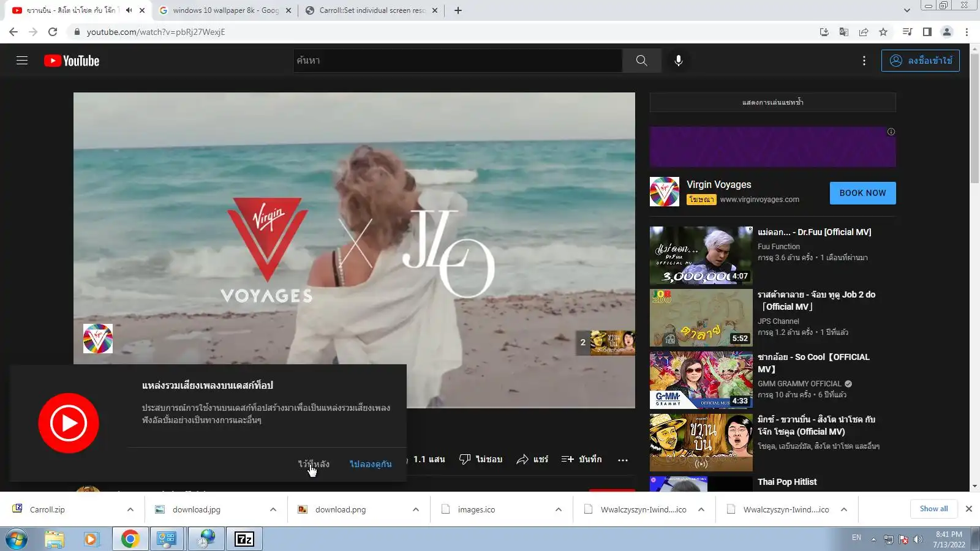Click the sign-in button with avatar icon

(x=921, y=61)
